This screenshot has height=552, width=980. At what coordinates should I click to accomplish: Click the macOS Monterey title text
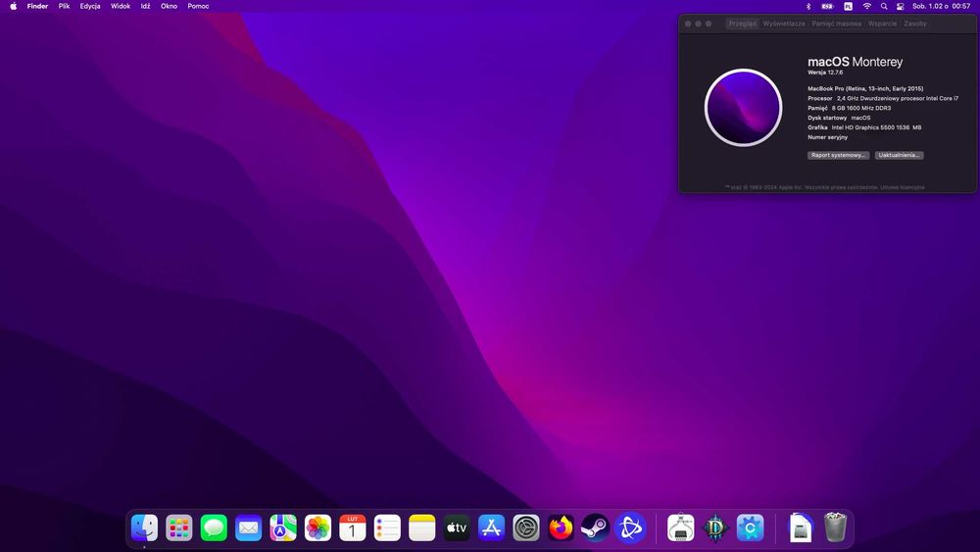(x=855, y=62)
